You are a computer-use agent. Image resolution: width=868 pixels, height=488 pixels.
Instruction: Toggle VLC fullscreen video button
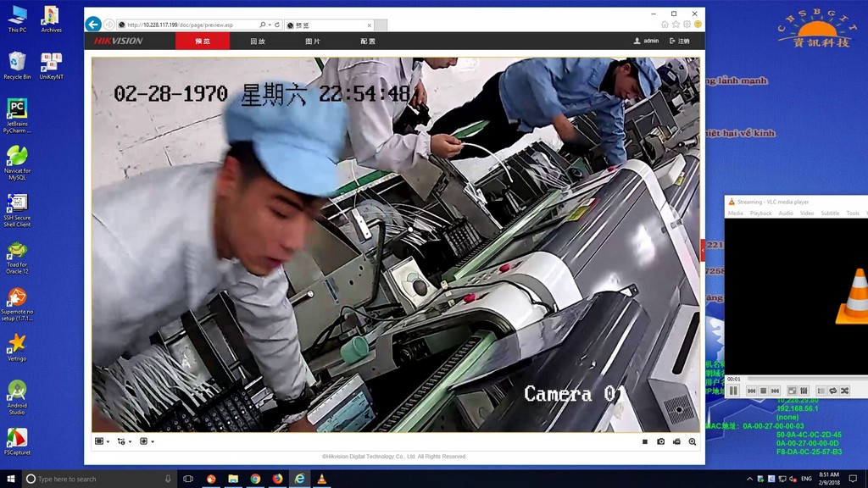click(x=792, y=391)
